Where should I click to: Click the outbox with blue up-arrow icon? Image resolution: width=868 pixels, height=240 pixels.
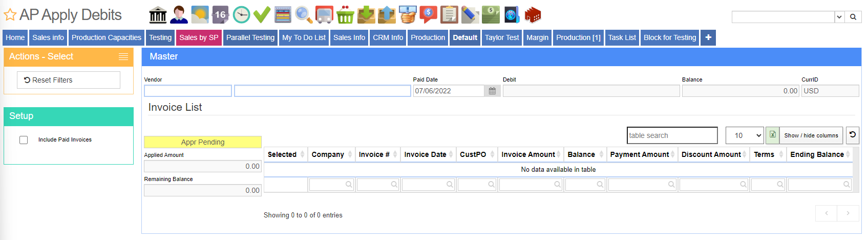coord(387,15)
